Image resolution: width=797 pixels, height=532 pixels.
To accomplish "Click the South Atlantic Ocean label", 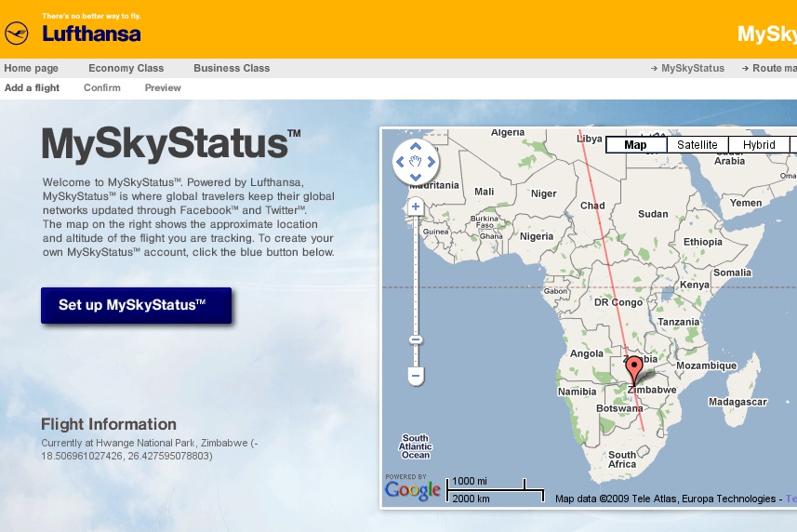I will point(416,446).
